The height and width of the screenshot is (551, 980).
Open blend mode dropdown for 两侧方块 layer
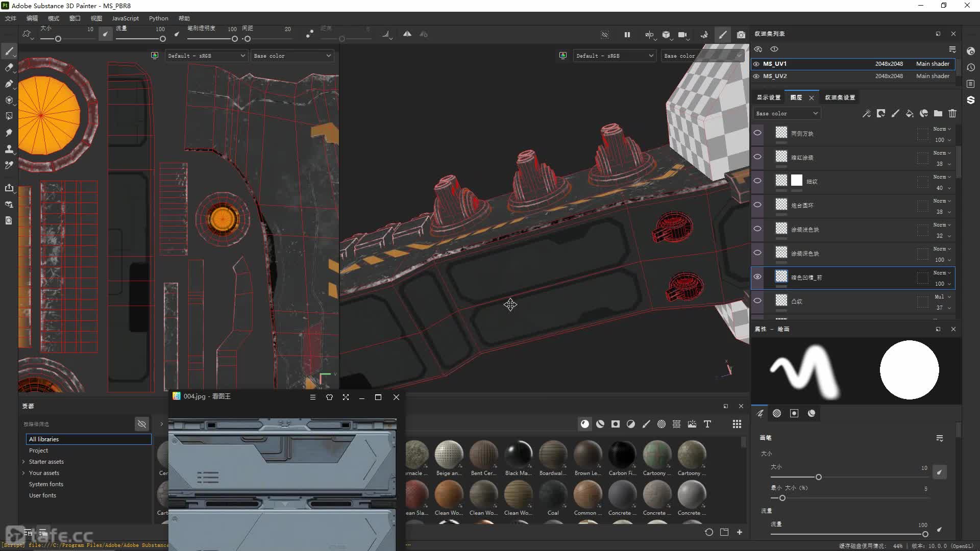pos(942,129)
